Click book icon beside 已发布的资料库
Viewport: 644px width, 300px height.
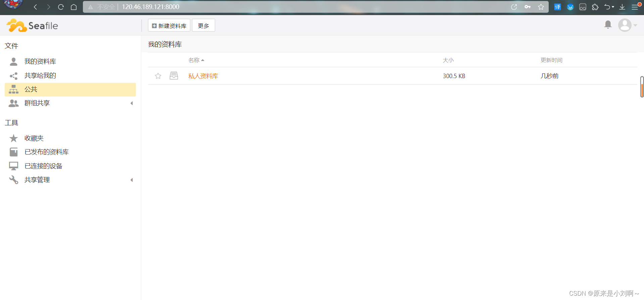click(x=13, y=152)
